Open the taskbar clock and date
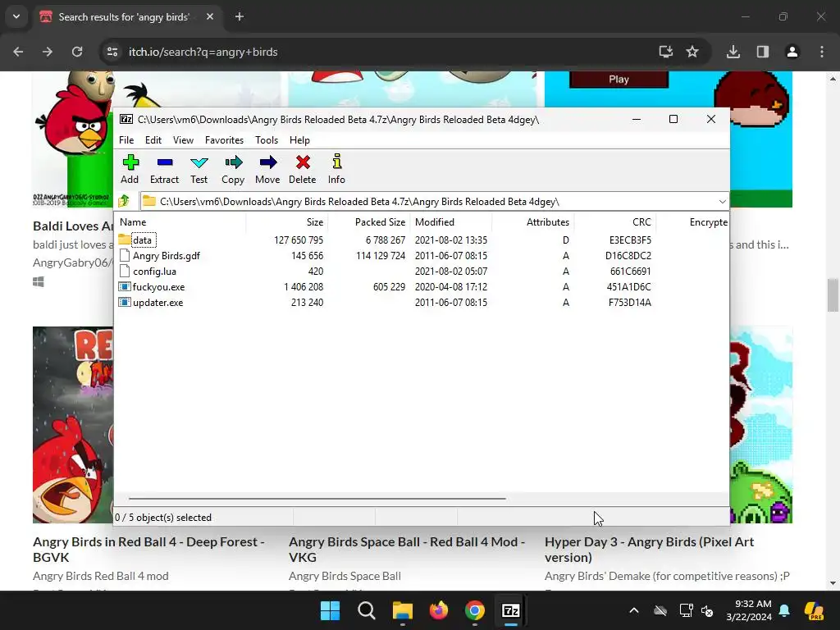The width and height of the screenshot is (840, 630). pos(749,610)
